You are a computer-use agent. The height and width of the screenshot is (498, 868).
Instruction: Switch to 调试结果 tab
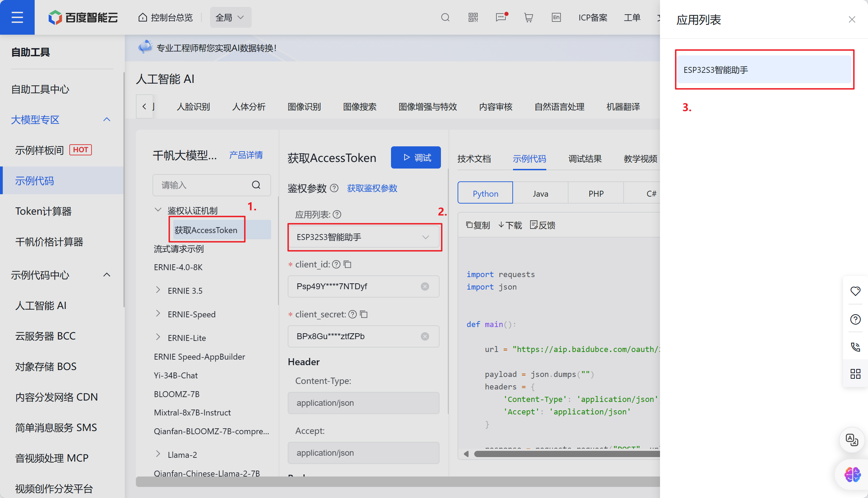click(585, 158)
